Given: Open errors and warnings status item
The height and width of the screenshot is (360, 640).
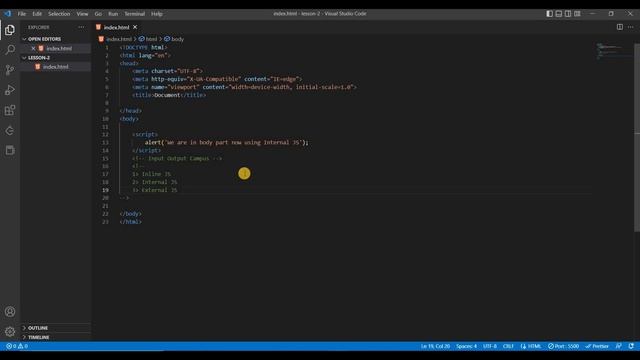Looking at the screenshot, I should pos(17,346).
